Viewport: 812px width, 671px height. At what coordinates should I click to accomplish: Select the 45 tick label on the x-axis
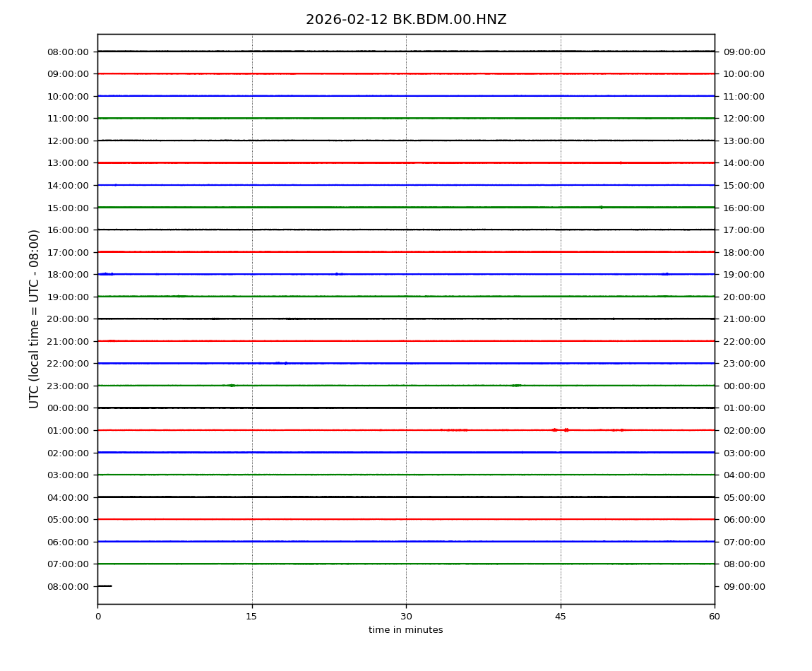click(x=561, y=617)
